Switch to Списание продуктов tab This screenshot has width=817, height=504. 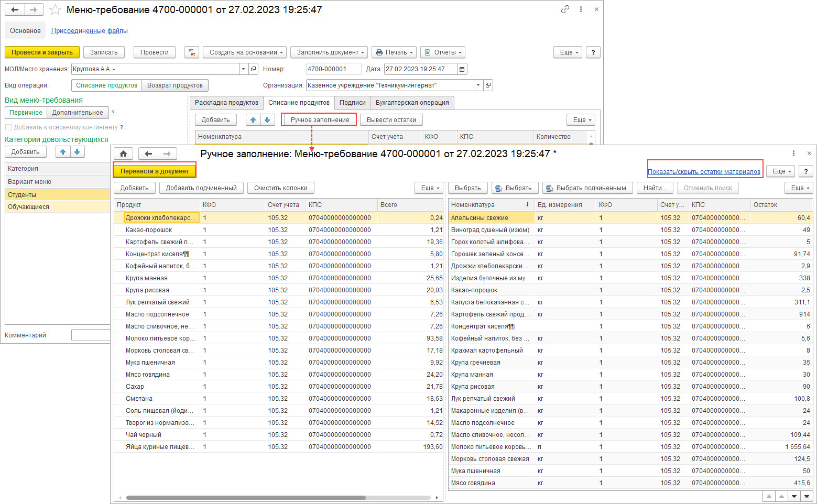point(299,103)
